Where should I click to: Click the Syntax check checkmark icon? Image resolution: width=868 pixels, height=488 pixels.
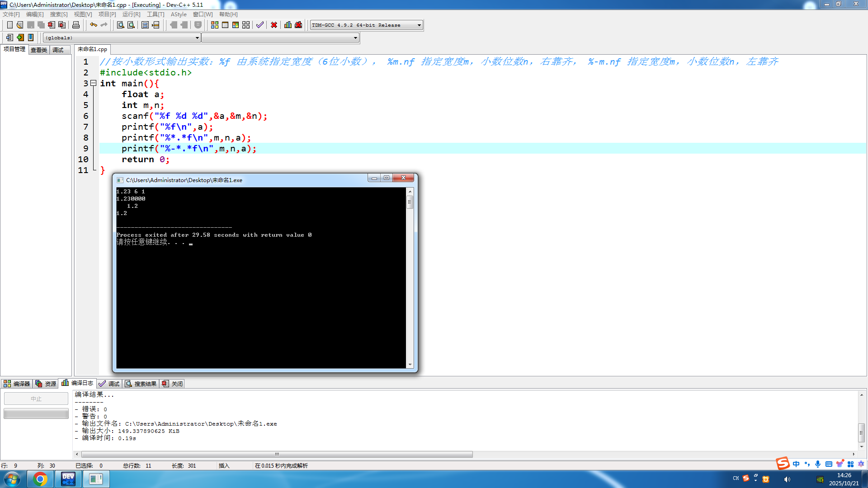click(x=259, y=25)
